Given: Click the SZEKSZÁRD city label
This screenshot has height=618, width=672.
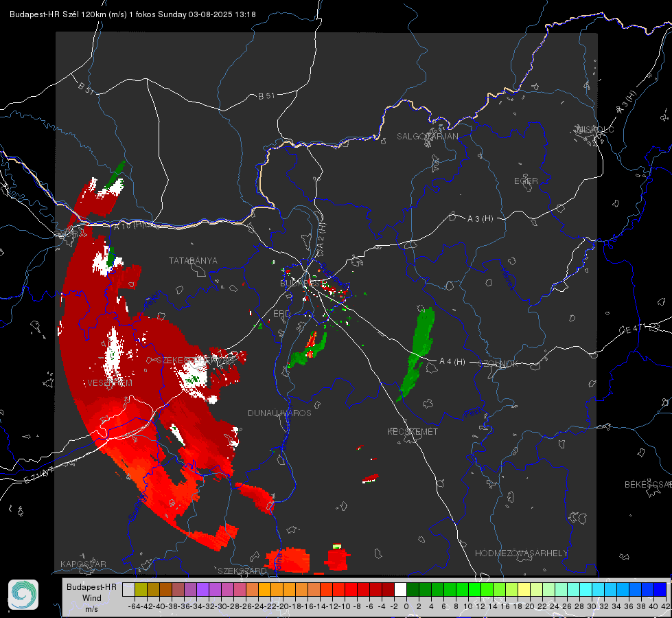Looking at the screenshot, I should pyautogui.click(x=242, y=571).
